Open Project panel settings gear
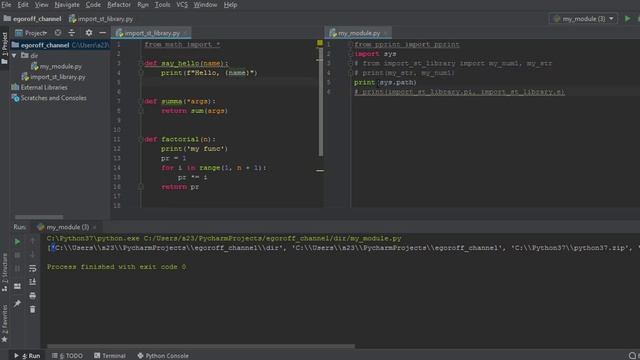640x360 pixels. (x=89, y=33)
